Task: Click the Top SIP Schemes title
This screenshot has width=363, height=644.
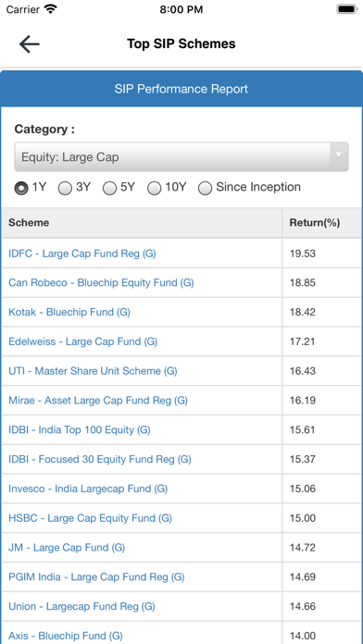Action: tap(181, 43)
